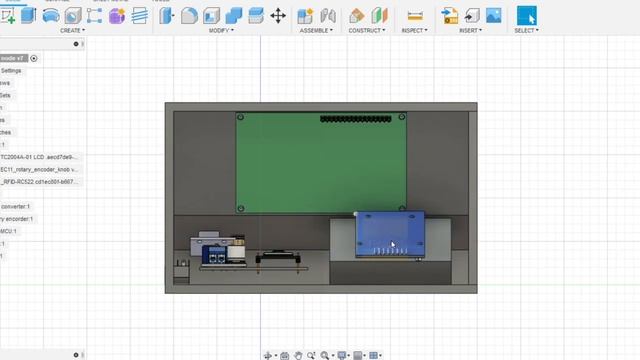The image size is (640, 360).
Task: Select the TC2004A-01 LCD component
Action: click(40, 157)
